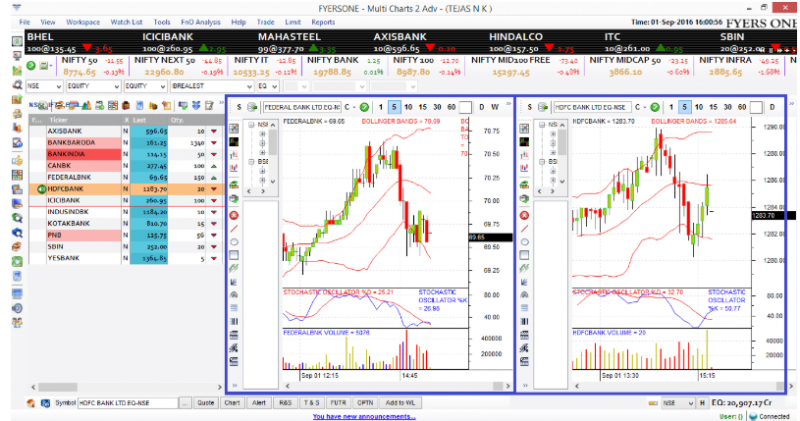Click the T & S button

312,403
